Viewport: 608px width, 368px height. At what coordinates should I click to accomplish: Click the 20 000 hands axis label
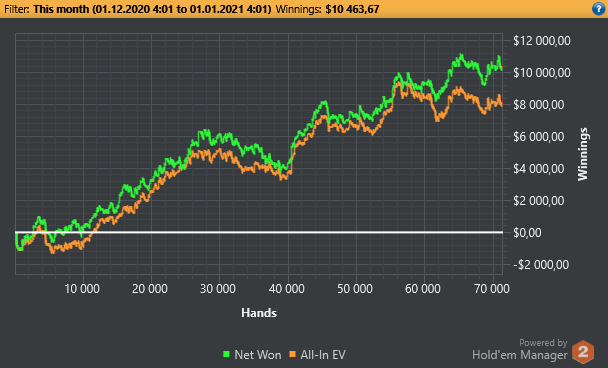pyautogui.click(x=150, y=289)
